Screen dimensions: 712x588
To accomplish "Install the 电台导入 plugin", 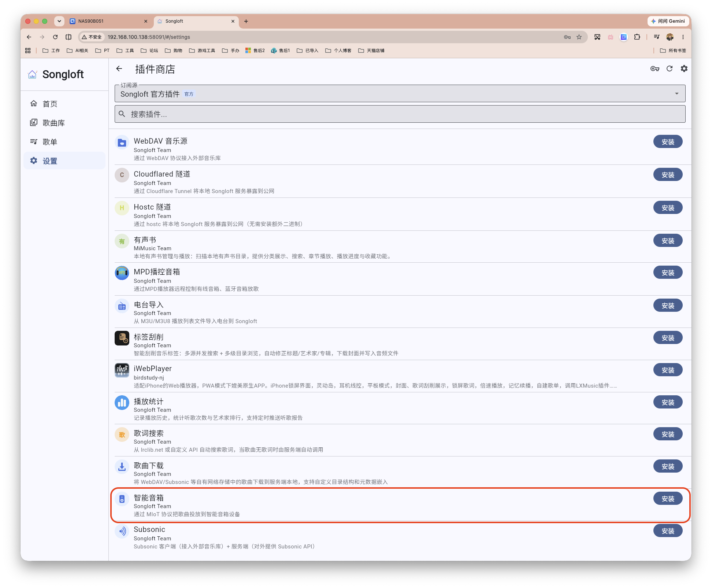I will click(x=668, y=306).
